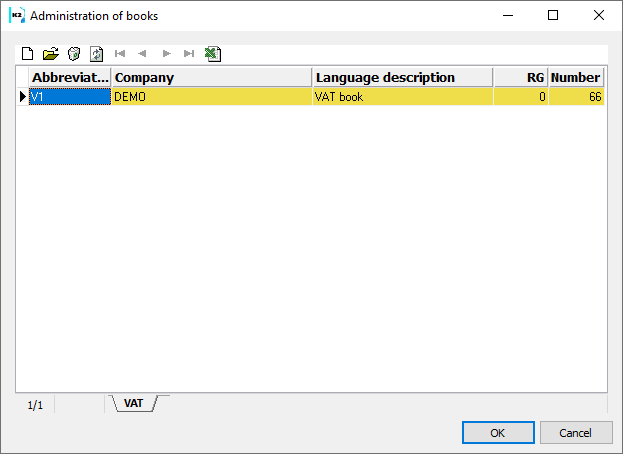Click the Refresh document toolbar icon

tap(96, 54)
